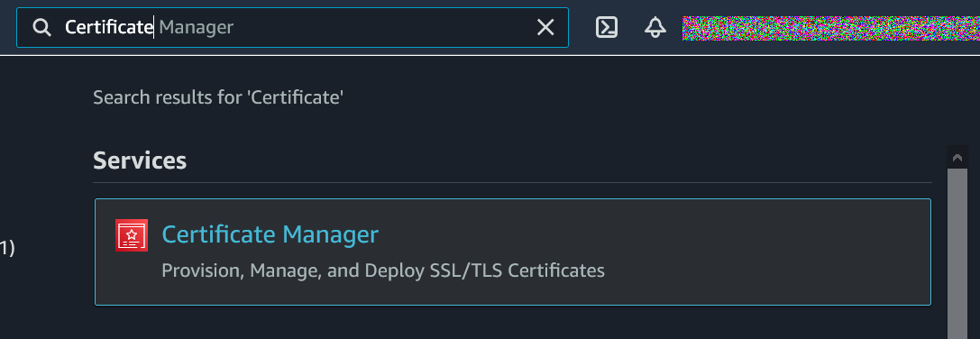Click the "Search results for 'Certificate'" text

pyautogui.click(x=218, y=97)
